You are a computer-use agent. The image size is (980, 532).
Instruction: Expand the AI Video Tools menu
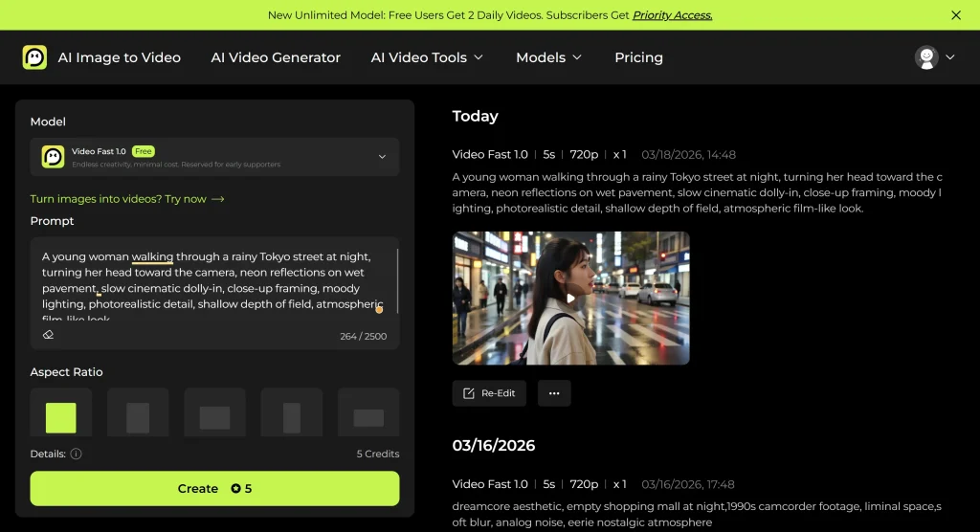point(427,57)
